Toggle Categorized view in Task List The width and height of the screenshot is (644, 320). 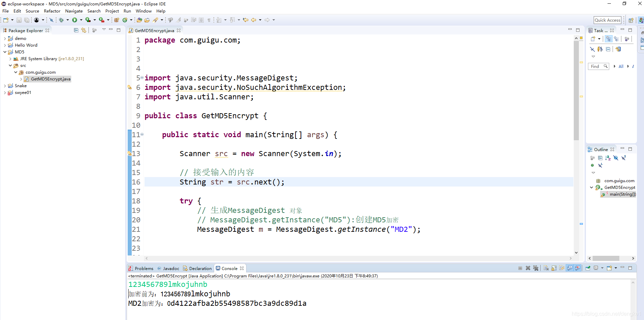[x=609, y=39]
